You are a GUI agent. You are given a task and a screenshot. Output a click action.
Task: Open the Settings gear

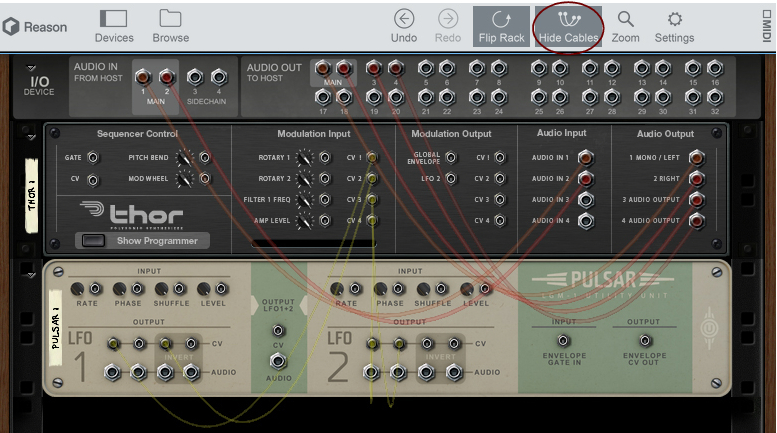point(674,27)
